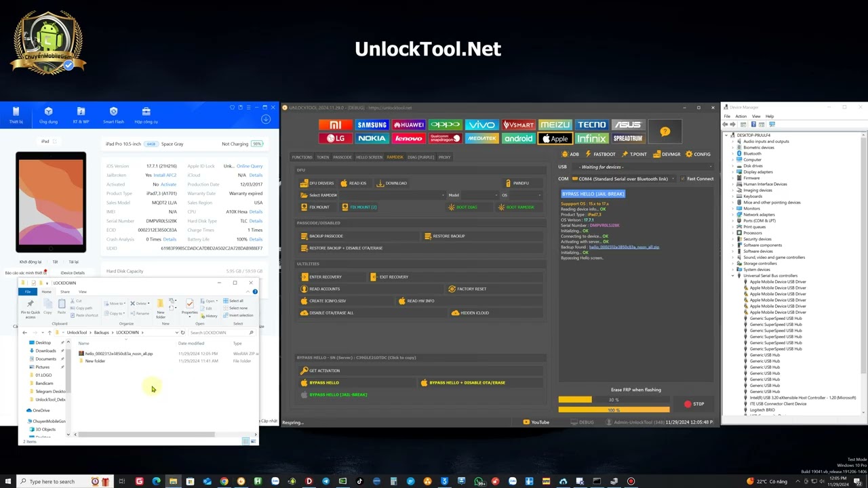Switch to the PASSCODE tab
The image size is (868, 488).
pos(342,157)
